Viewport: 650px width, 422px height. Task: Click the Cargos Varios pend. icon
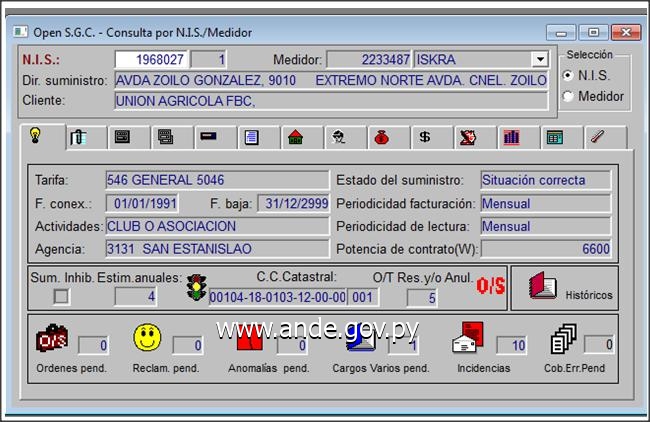coord(361,341)
